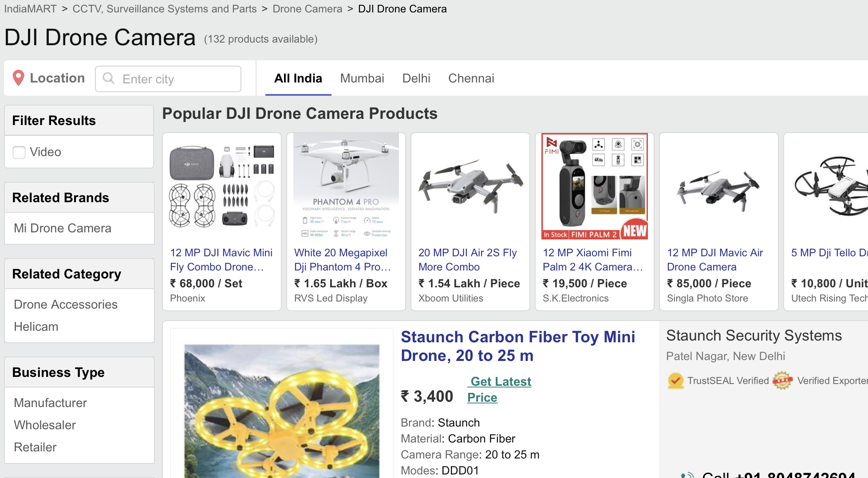Click the TrustSEAL Verified badge icon

[x=675, y=380]
